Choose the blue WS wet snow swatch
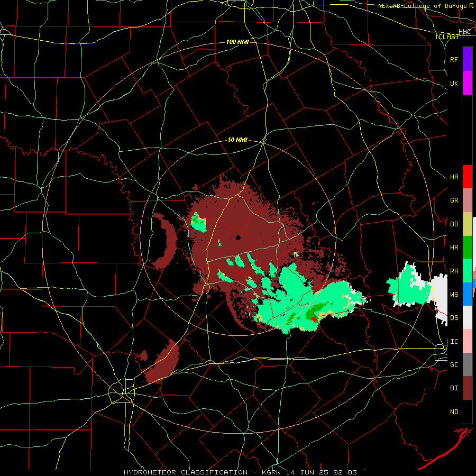The image size is (476, 476). [x=467, y=294]
